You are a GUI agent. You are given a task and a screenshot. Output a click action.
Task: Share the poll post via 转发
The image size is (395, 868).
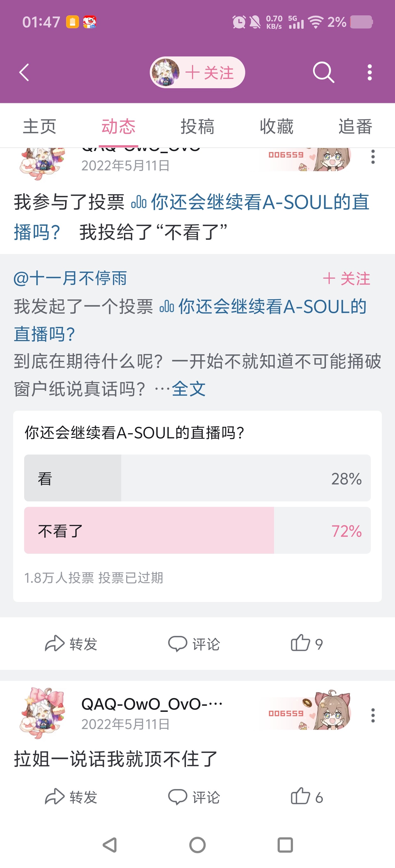[x=71, y=644]
